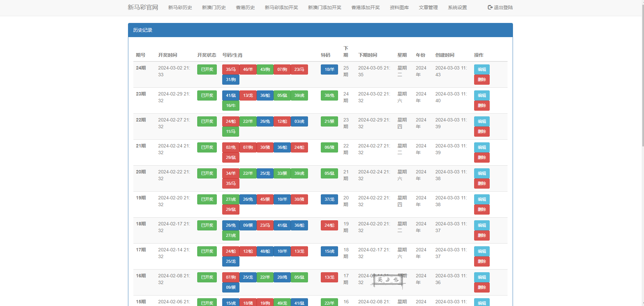
Task: Delete the 22期 record
Action: click(482, 132)
